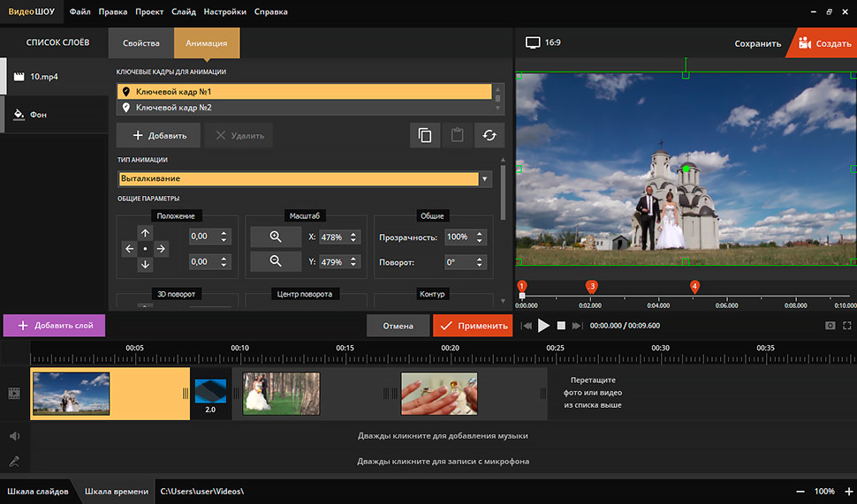
Task: Click Добавить keyframe button
Action: click(x=158, y=135)
